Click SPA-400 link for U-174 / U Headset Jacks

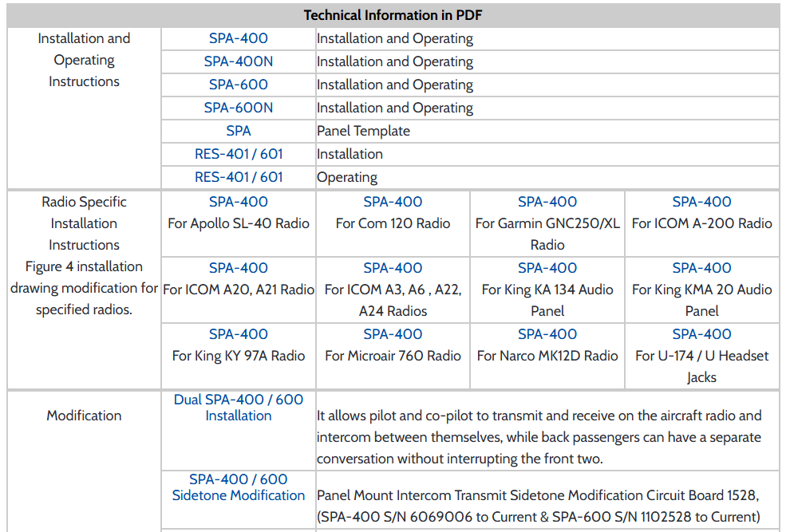701,334
